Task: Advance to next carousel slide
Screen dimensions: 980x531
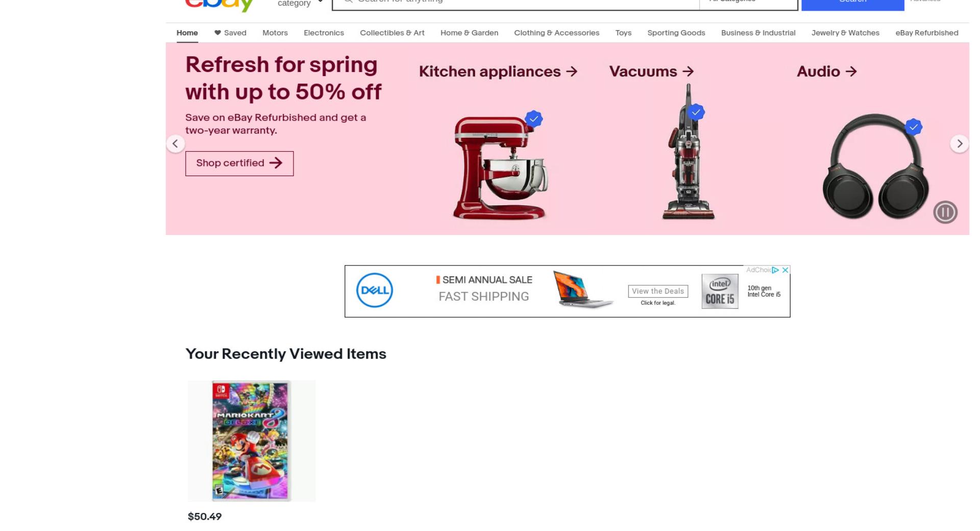Action: tap(959, 143)
